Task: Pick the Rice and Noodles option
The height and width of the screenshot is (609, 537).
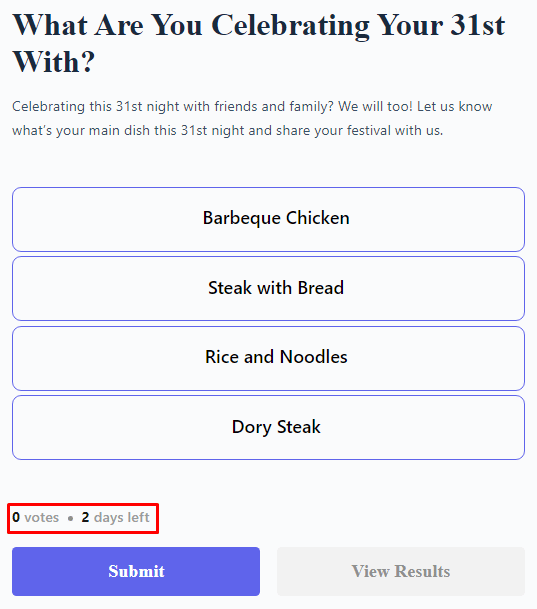Action: coord(268,358)
